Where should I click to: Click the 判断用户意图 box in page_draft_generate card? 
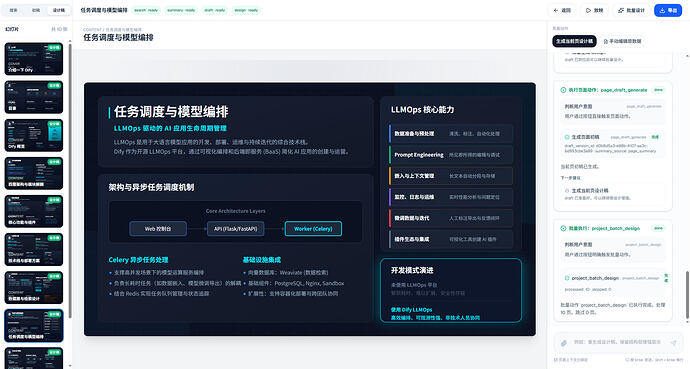pyautogui.click(x=613, y=111)
